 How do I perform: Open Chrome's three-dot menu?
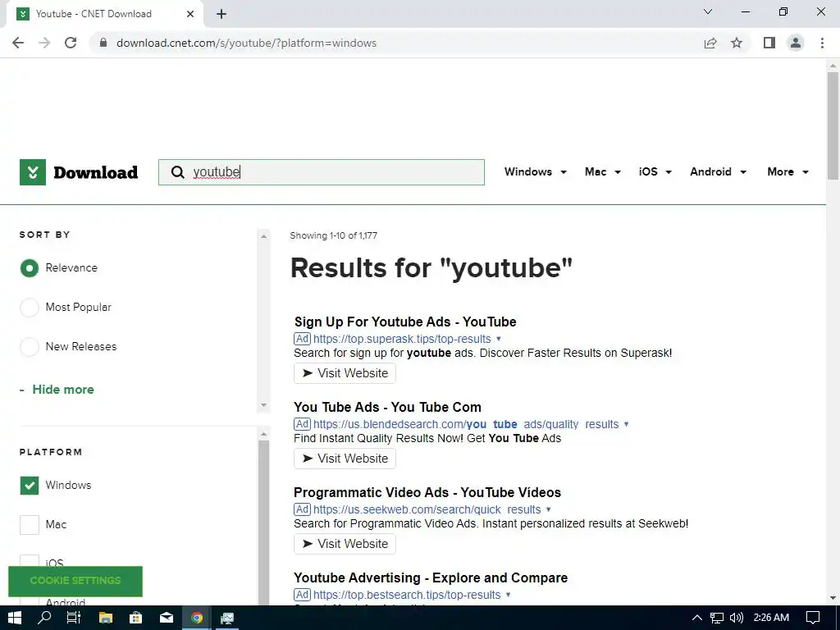[822, 43]
